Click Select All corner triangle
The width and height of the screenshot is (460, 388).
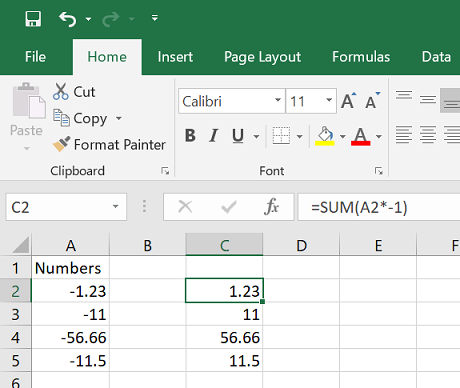(x=21, y=245)
